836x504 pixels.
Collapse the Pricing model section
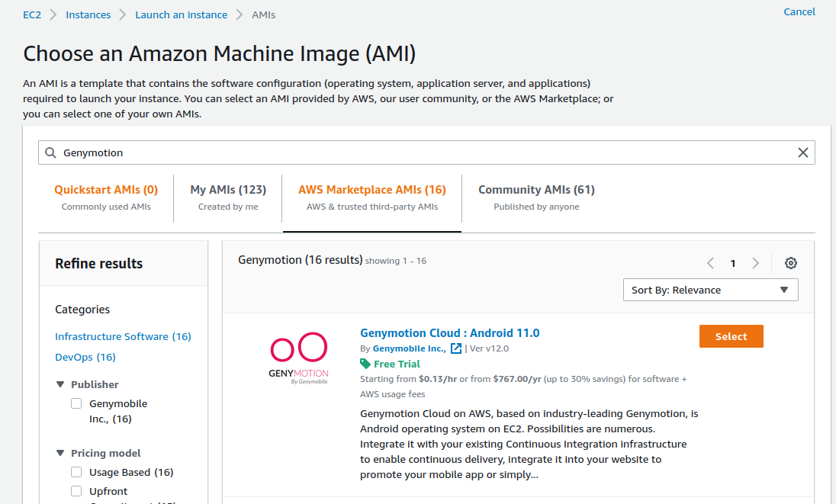60,453
